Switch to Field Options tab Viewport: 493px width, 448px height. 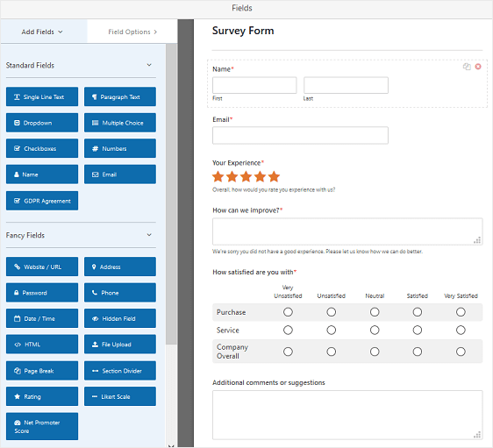[132, 32]
